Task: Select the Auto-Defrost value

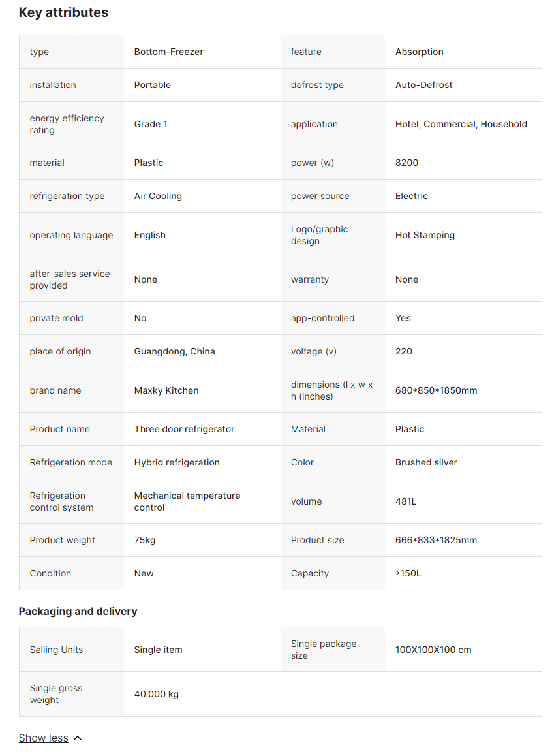Action: point(423,85)
